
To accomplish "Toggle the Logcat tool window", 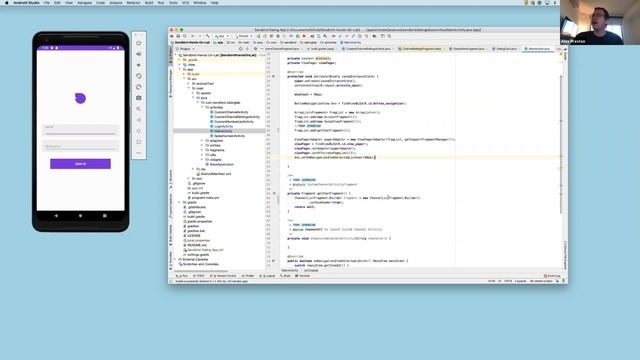I will point(268,276).
